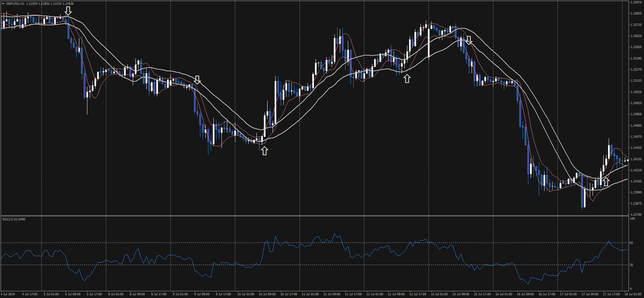Select the 4 Jul 2019 time label

coord(8,294)
